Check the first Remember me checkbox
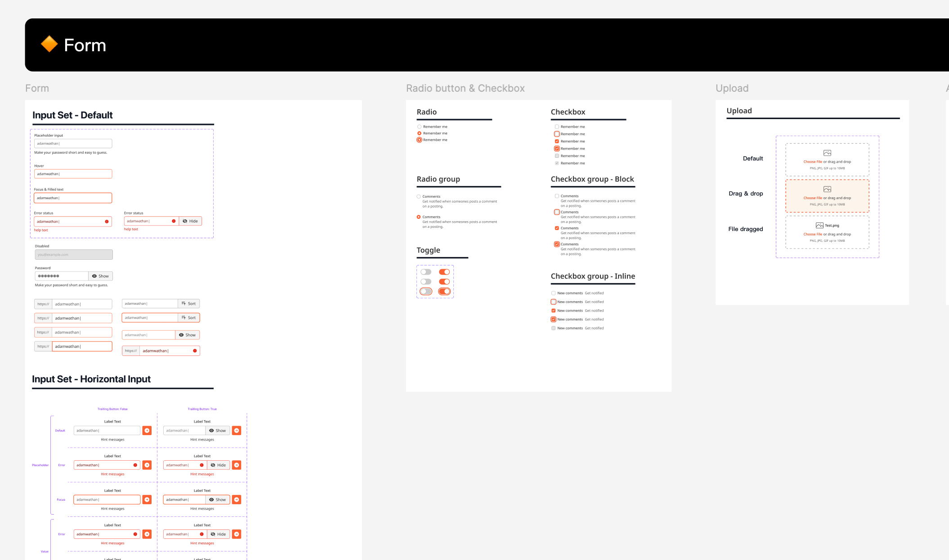This screenshot has width=949, height=560. coord(557,126)
